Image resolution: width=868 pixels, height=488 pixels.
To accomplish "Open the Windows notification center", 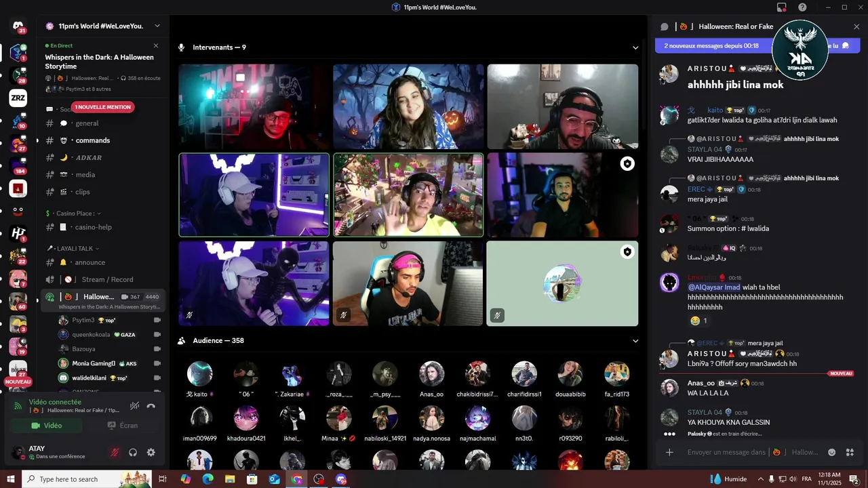I will (854, 479).
